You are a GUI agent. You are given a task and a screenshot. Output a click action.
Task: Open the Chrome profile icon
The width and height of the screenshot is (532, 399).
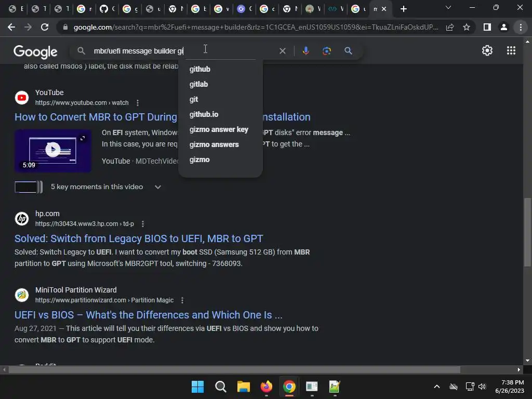[x=504, y=27]
